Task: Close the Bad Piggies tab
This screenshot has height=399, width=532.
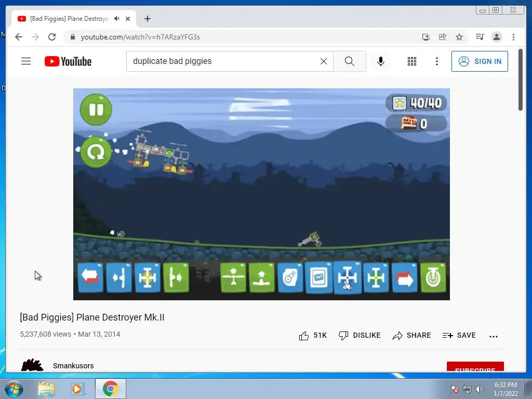Action: pos(128,19)
